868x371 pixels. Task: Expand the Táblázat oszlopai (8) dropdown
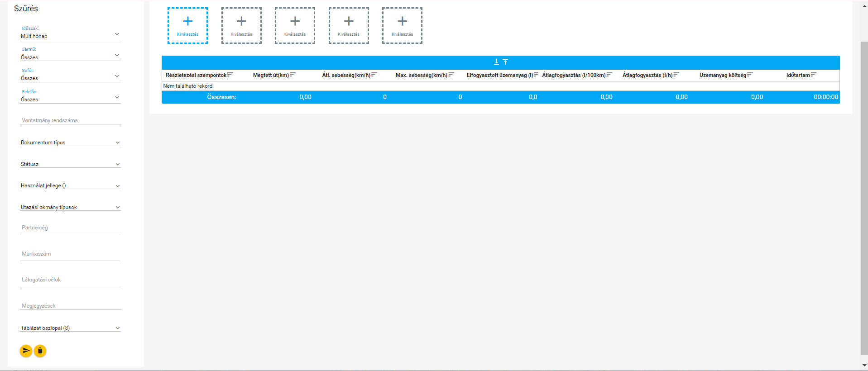70,328
